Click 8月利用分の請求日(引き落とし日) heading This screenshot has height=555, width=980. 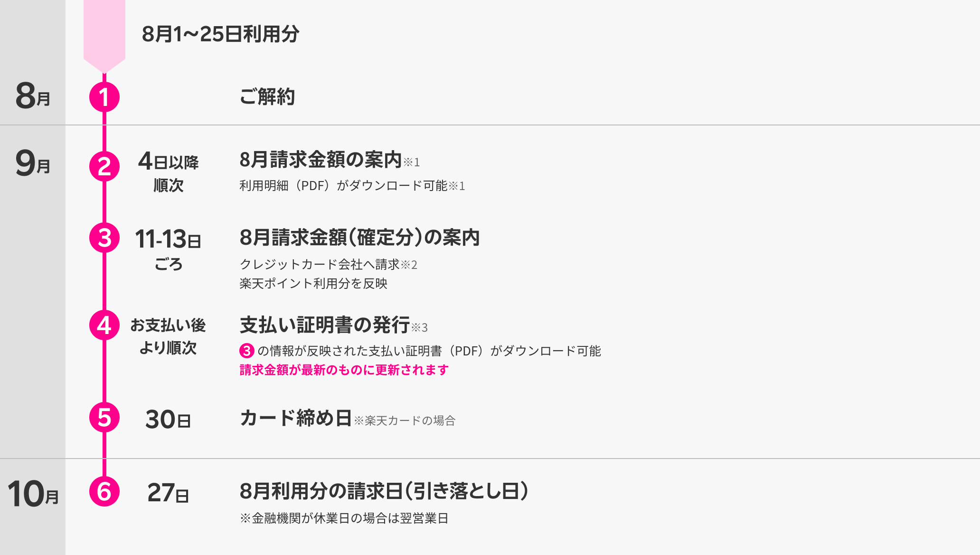click(x=384, y=491)
